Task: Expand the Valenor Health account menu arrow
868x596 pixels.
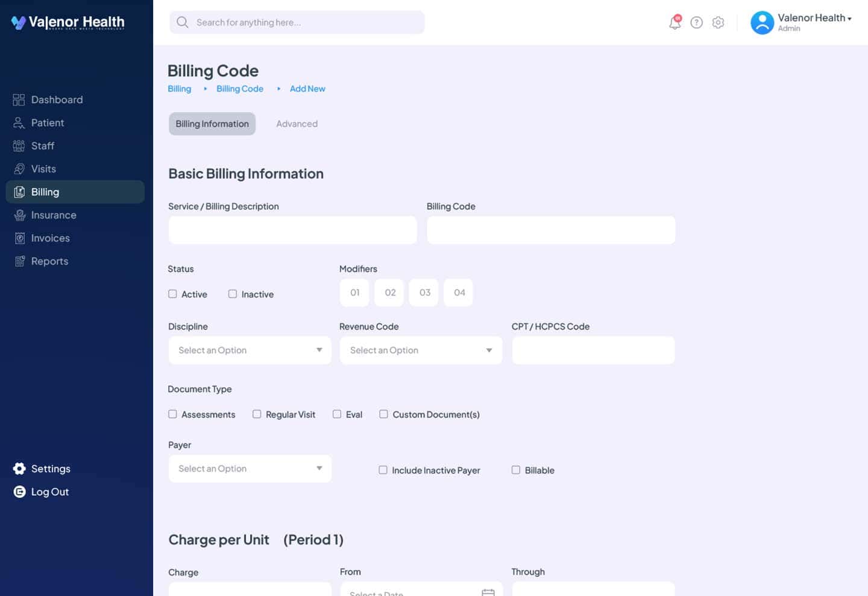Action: click(849, 19)
